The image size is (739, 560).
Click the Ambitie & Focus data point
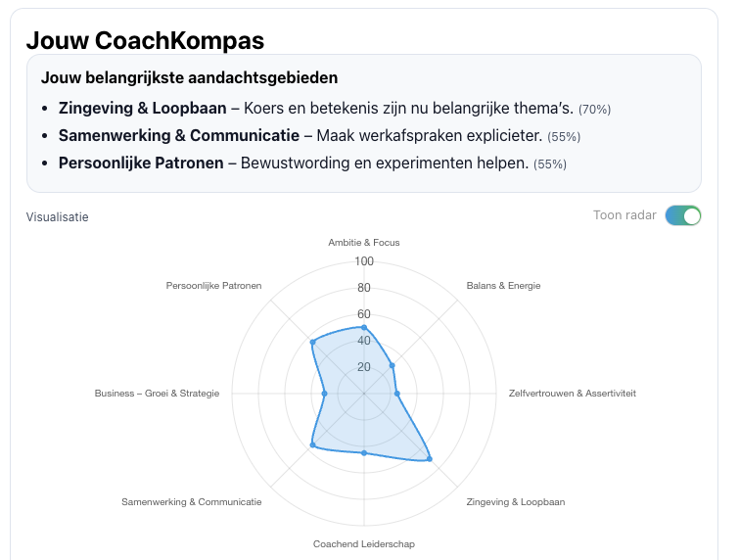click(x=364, y=327)
